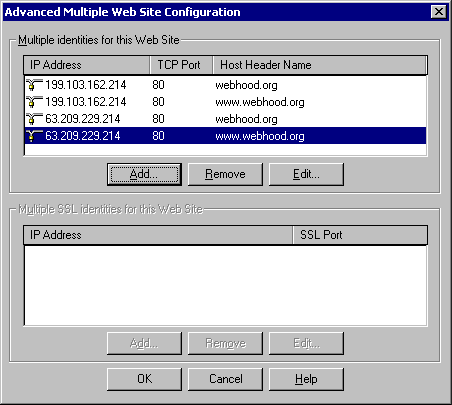Screen dimensions: 452x405
Task: Confirm the dialog with OK
Action: [x=144, y=379]
